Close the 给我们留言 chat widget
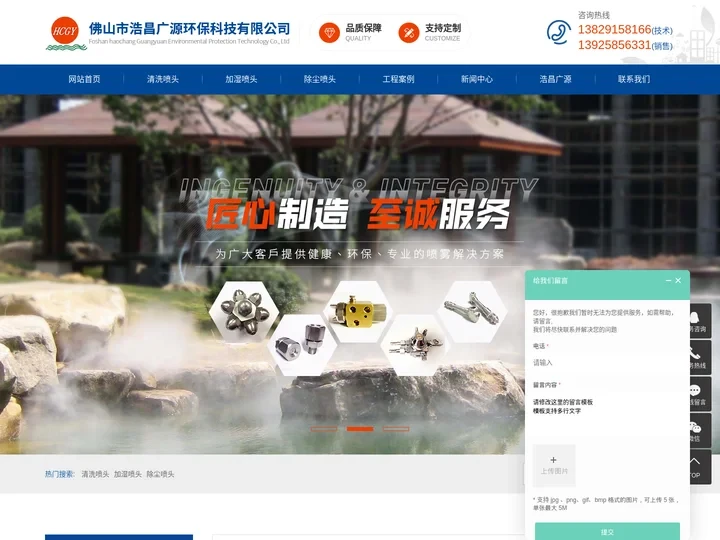Viewport: 720px width, 540px height. tap(679, 281)
